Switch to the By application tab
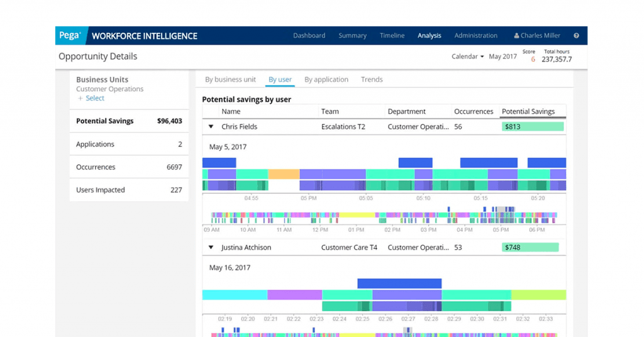644x337 pixels. [326, 80]
